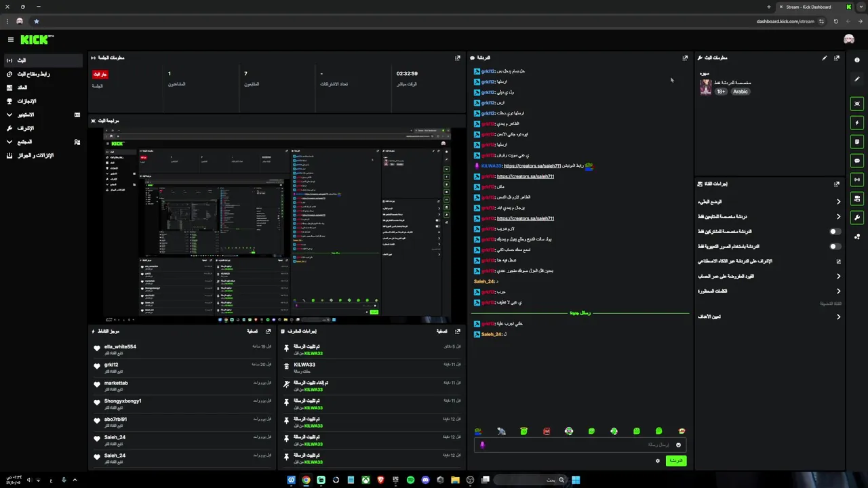Open chat settings gear icon
Screen dimensions: 868x488
click(657, 461)
